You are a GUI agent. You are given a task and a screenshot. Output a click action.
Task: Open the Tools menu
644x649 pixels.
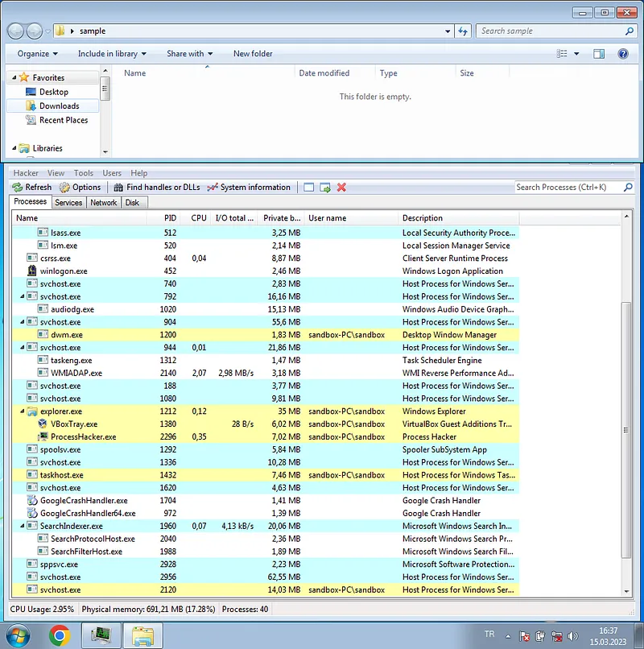[84, 173]
